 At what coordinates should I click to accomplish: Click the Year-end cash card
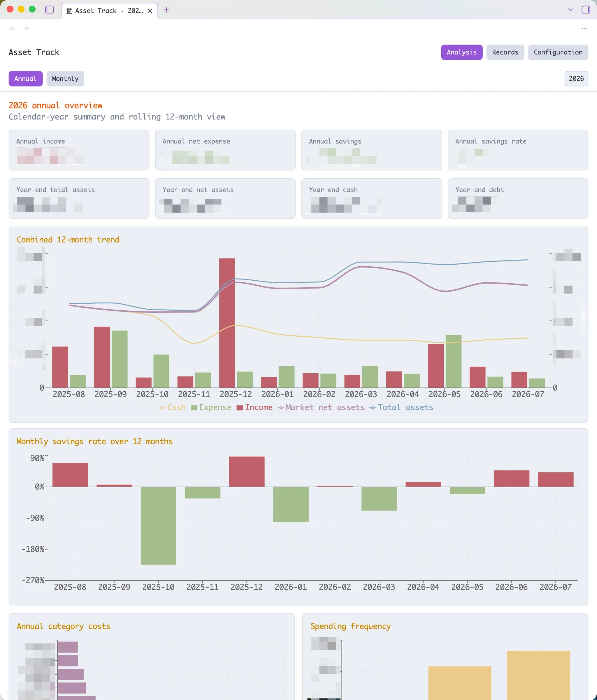(x=371, y=199)
